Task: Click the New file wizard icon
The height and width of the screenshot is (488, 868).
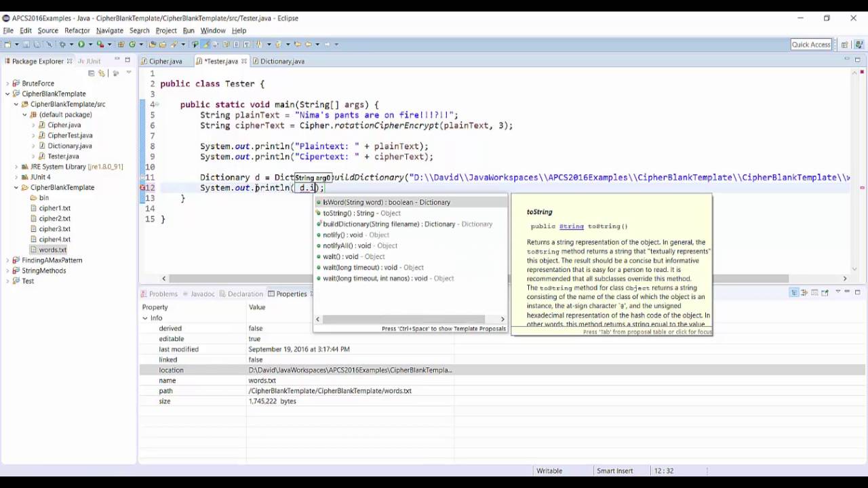Action: tap(7, 44)
